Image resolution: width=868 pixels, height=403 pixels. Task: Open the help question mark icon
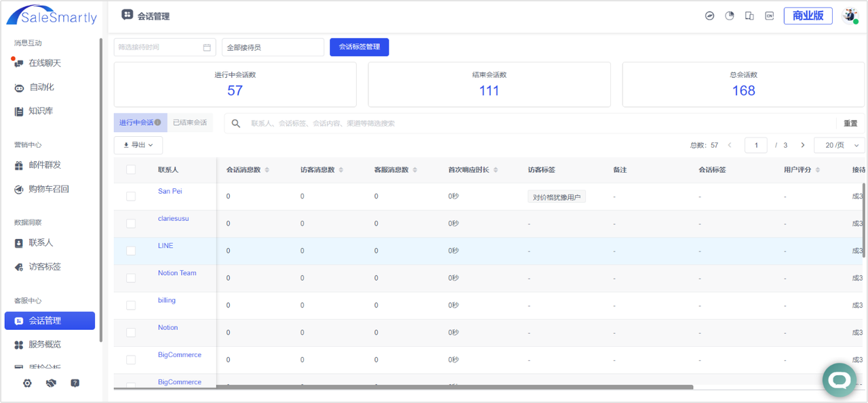coord(75,383)
